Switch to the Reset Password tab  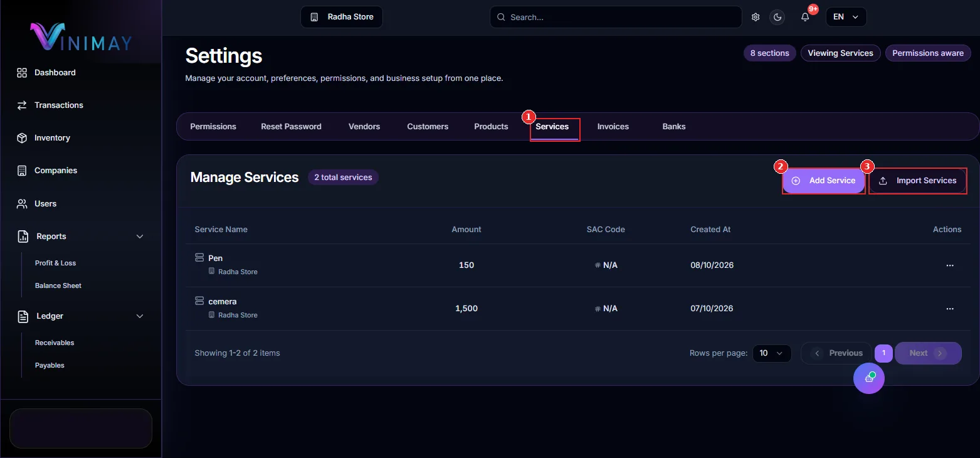click(x=291, y=127)
